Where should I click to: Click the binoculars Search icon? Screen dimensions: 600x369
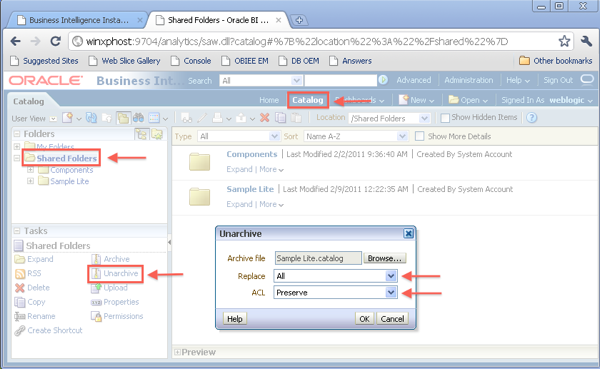(138, 118)
